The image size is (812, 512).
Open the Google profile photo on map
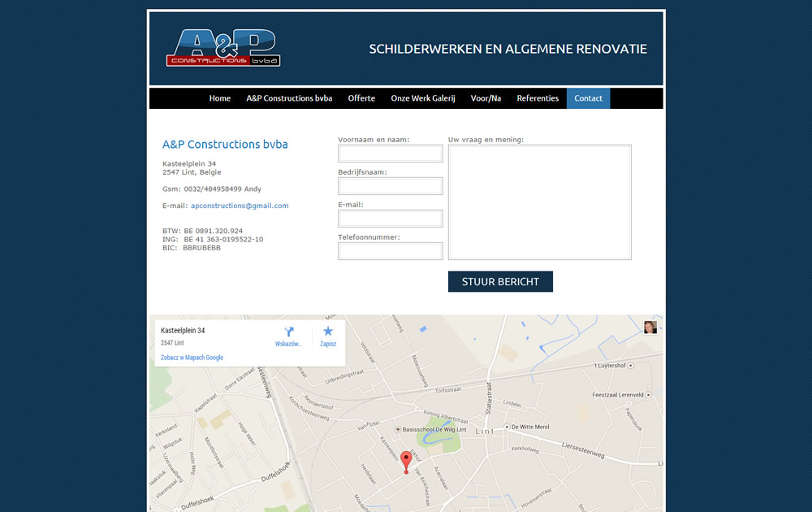click(x=650, y=327)
